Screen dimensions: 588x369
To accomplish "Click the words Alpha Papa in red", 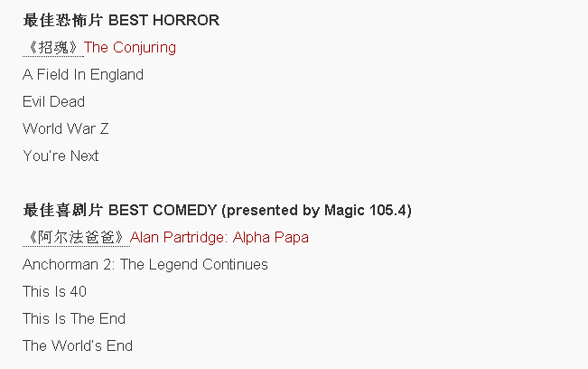I will point(271,238).
